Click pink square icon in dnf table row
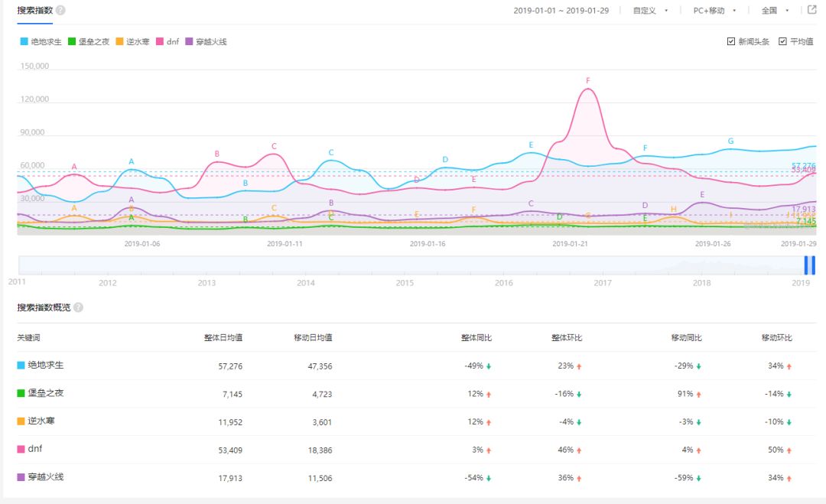This screenshot has height=504, width=826. (x=21, y=449)
